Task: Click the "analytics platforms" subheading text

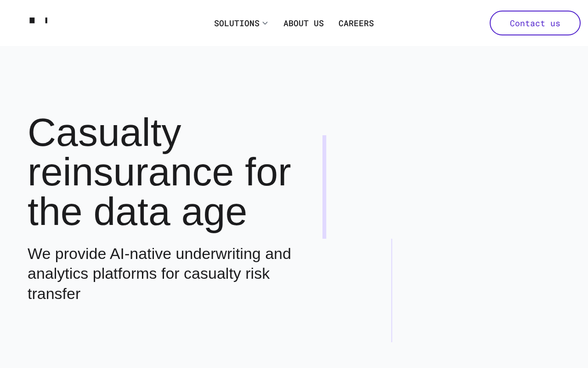Action: coord(92,273)
